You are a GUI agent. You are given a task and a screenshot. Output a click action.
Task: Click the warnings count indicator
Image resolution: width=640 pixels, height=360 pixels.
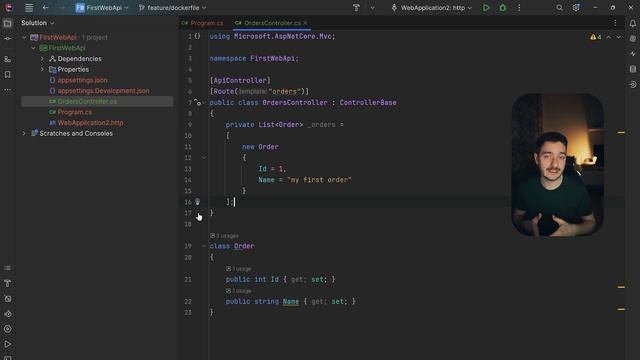tap(596, 37)
